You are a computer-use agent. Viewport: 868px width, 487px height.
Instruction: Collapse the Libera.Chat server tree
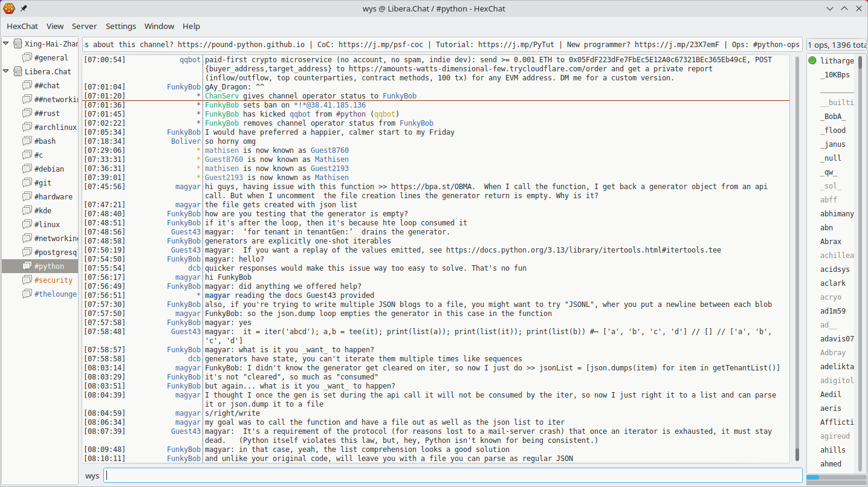point(6,71)
